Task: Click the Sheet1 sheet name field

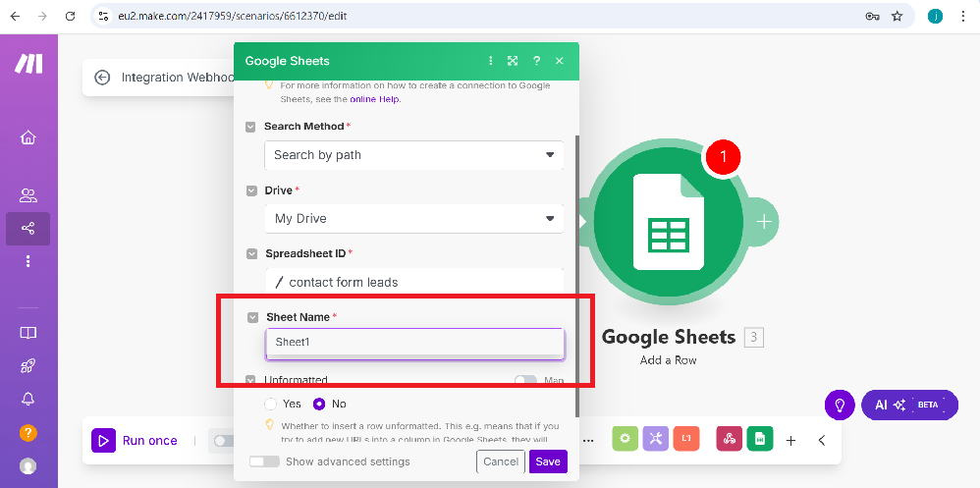Action: pyautogui.click(x=415, y=343)
